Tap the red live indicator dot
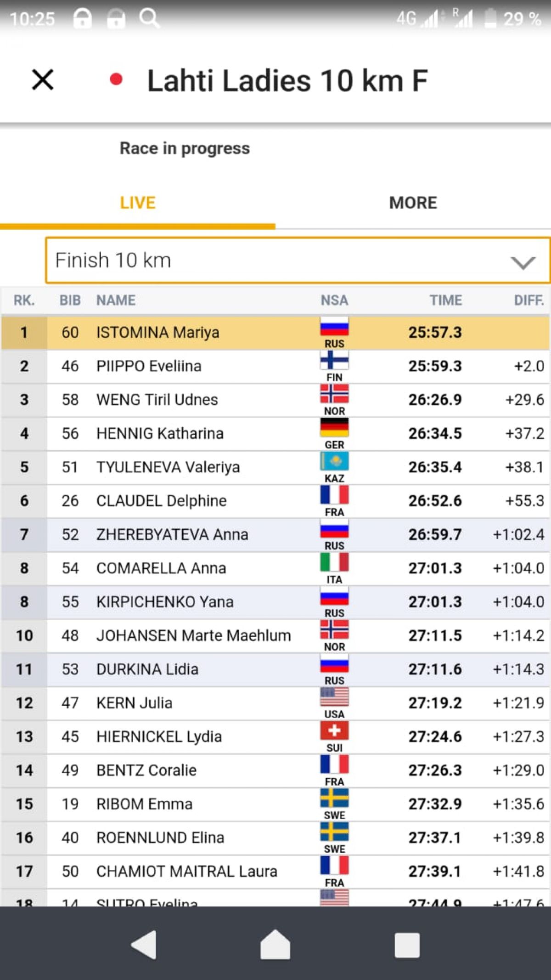 tap(116, 79)
